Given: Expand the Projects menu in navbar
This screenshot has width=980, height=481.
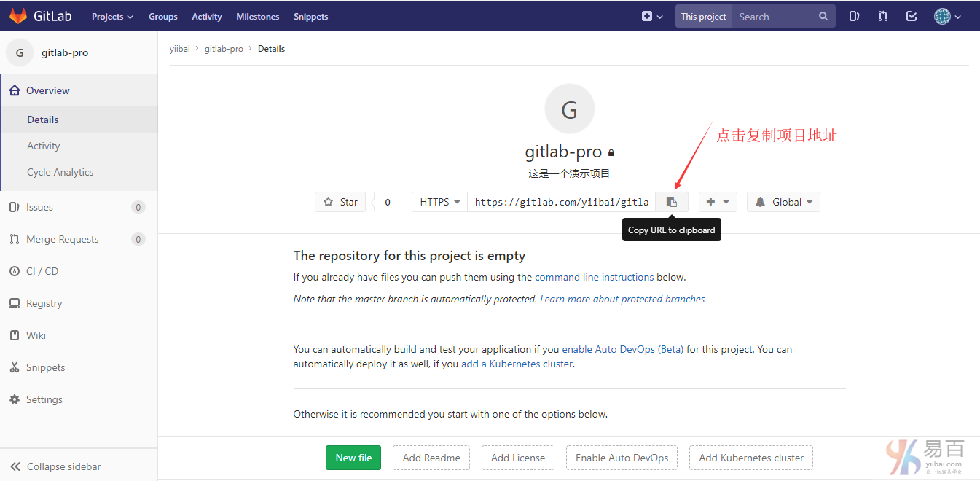Looking at the screenshot, I should [112, 17].
